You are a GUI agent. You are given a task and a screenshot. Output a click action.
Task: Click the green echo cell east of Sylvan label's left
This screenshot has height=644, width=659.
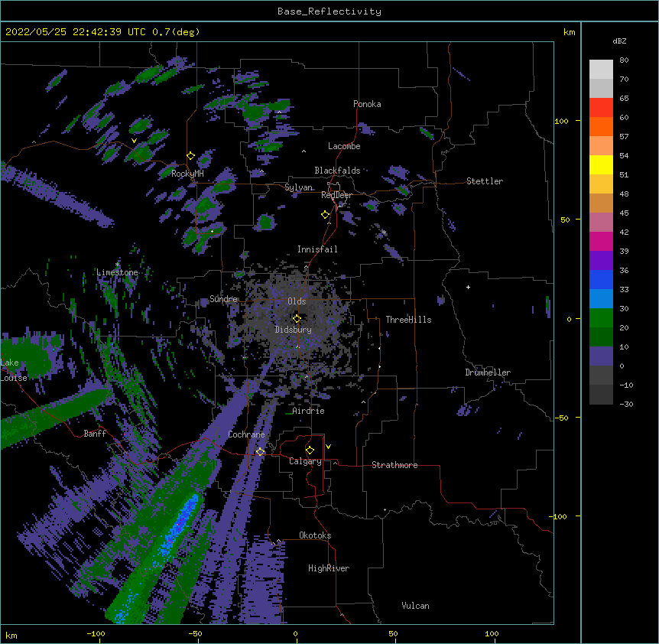tap(265, 221)
